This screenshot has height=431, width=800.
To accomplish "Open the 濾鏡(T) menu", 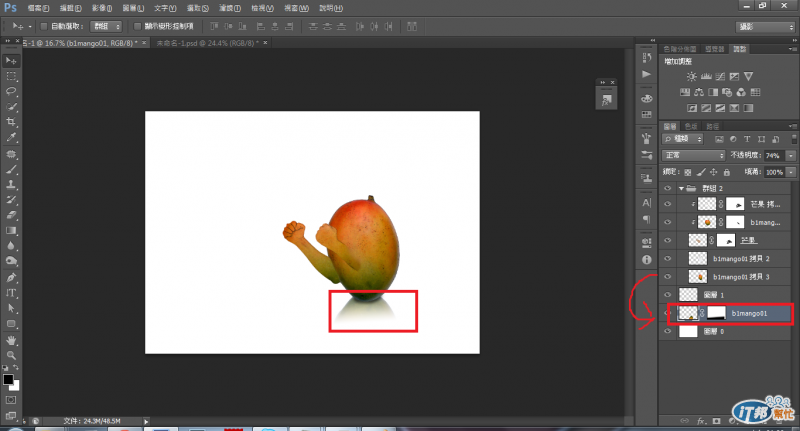I will [x=230, y=8].
